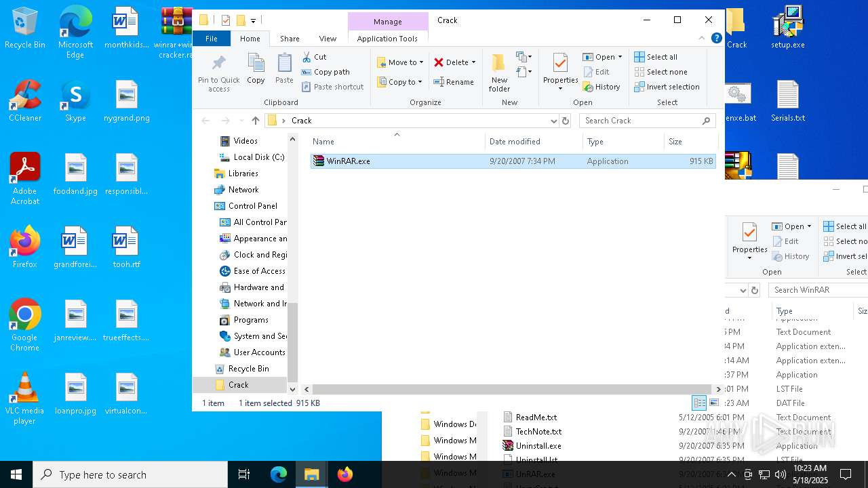Screen dimensions: 868x488
Task: Click the horizontal scrollbar in file list
Action: pyautogui.click(x=512, y=390)
